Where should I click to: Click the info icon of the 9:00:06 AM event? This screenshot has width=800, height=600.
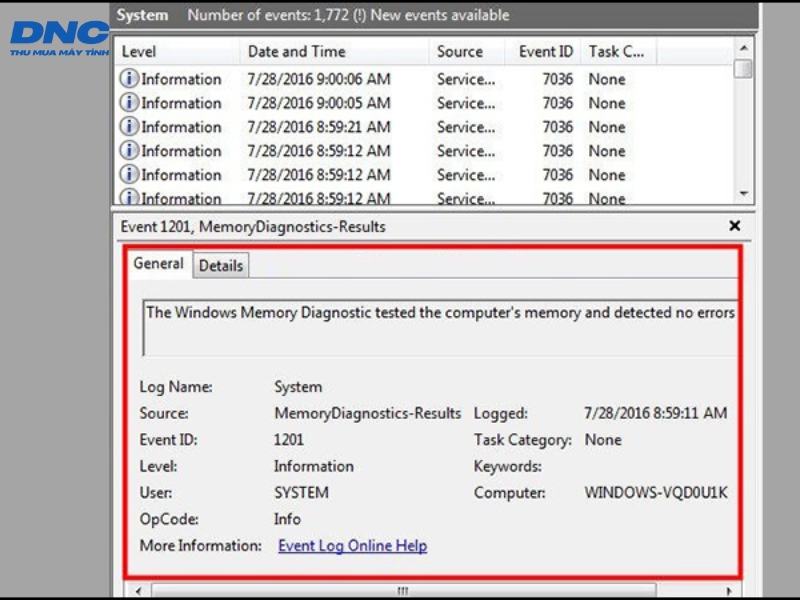(129, 79)
